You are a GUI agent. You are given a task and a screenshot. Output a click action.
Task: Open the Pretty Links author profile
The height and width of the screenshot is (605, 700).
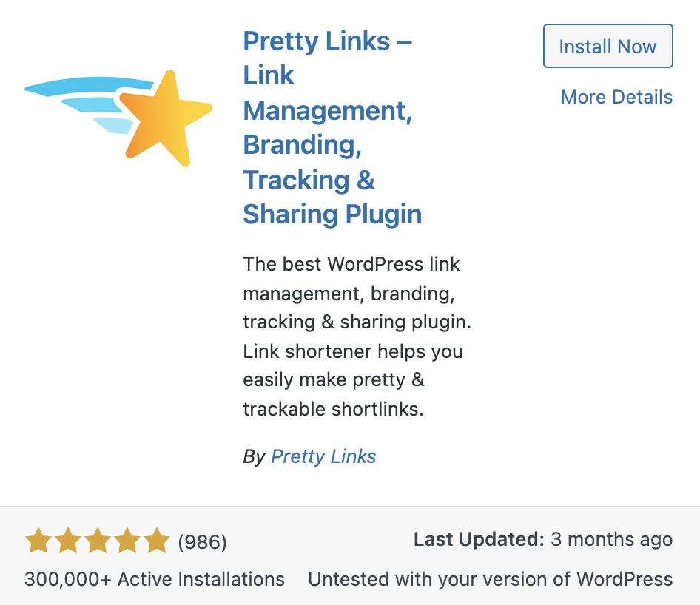323,456
